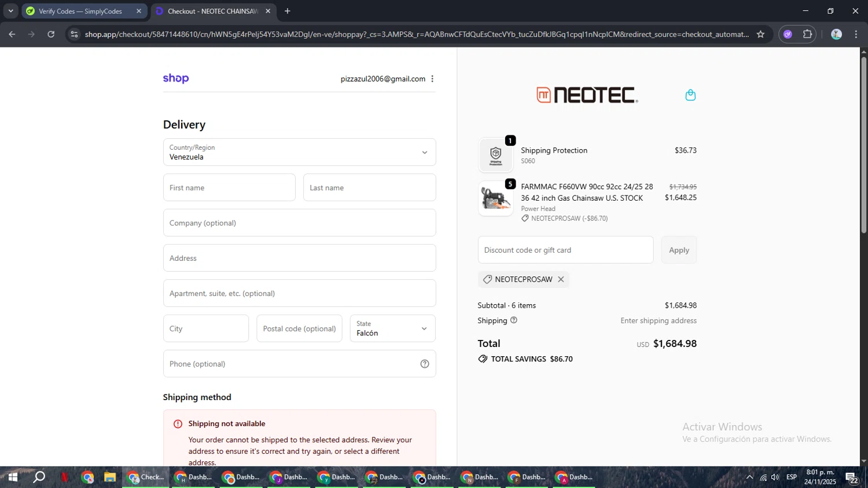Screen dimensions: 868x488
Task: Focus the Postal code field
Action: 299,328
